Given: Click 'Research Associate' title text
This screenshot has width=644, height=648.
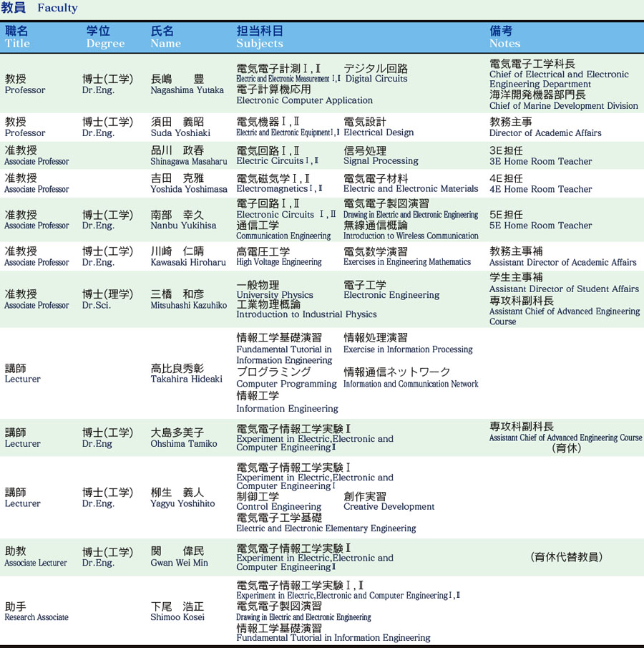Looking at the screenshot, I should (36, 617).
